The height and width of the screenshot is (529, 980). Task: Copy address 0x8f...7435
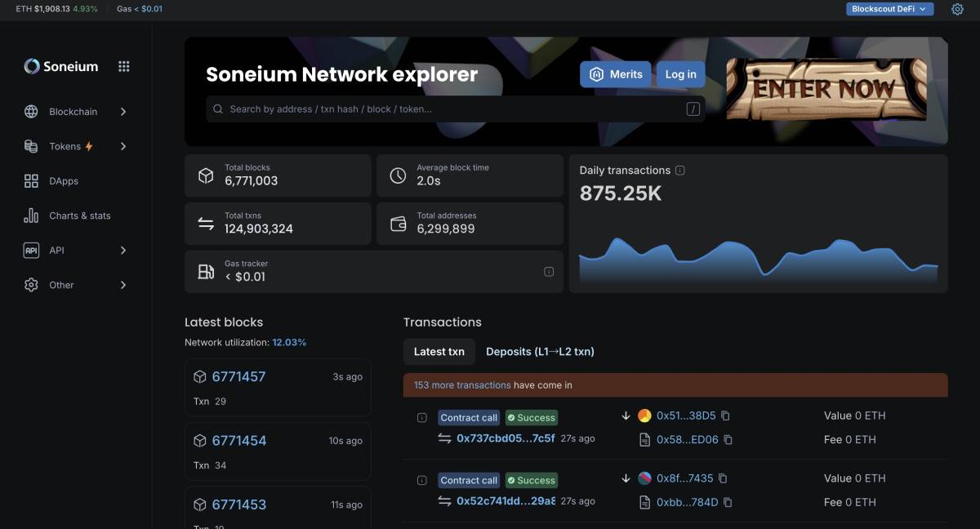[723, 478]
